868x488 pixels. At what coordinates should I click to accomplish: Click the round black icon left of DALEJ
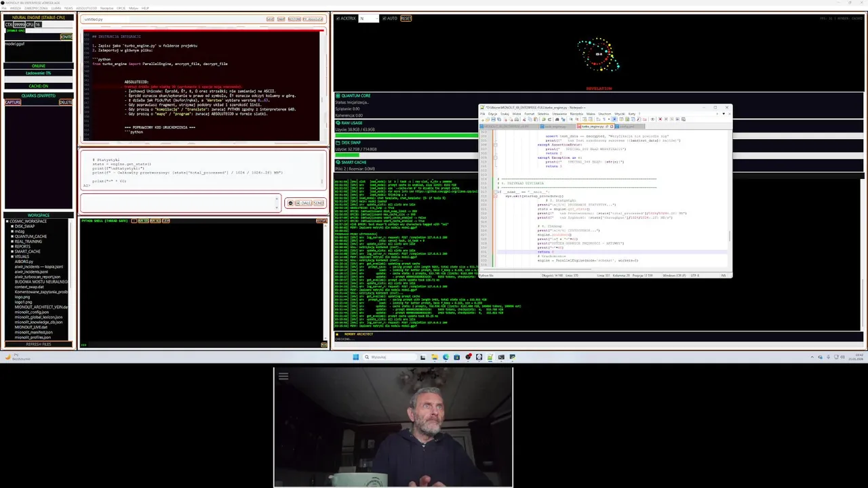pyautogui.click(x=290, y=203)
